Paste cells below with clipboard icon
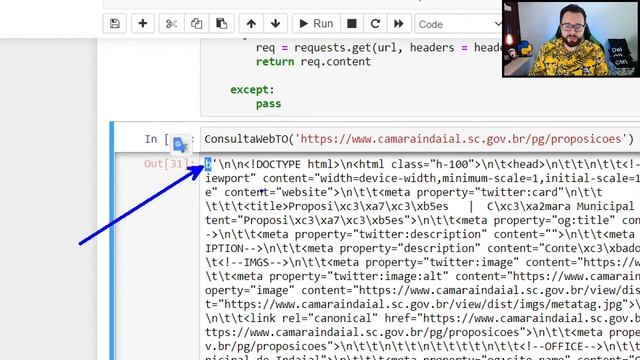This screenshot has width=640, height=360. pyautogui.click(x=221, y=24)
